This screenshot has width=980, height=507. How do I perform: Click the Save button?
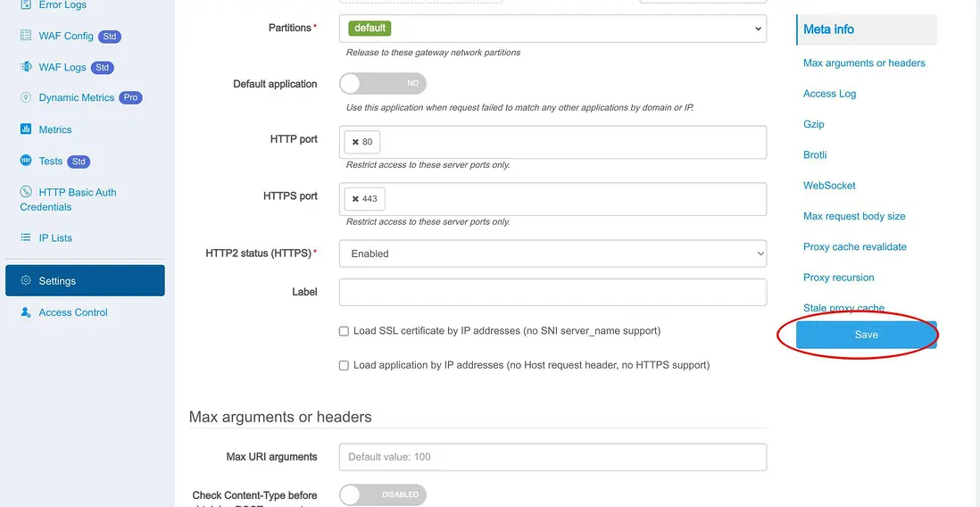866,335
